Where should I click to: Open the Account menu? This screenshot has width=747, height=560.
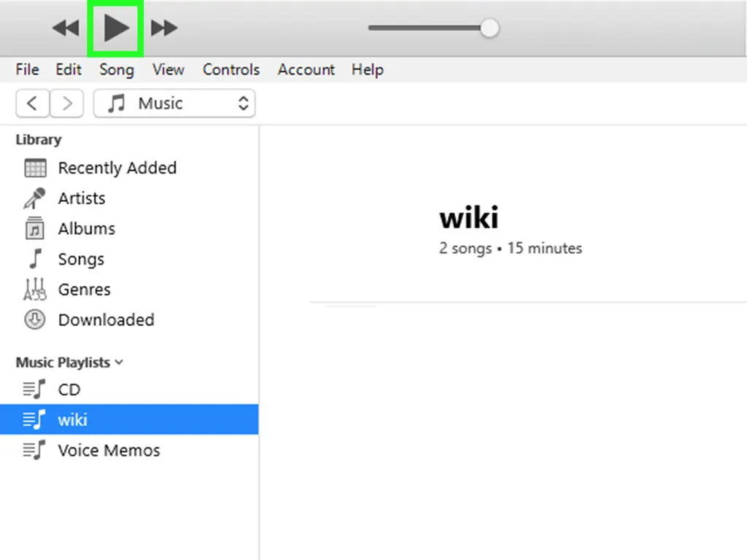point(306,70)
